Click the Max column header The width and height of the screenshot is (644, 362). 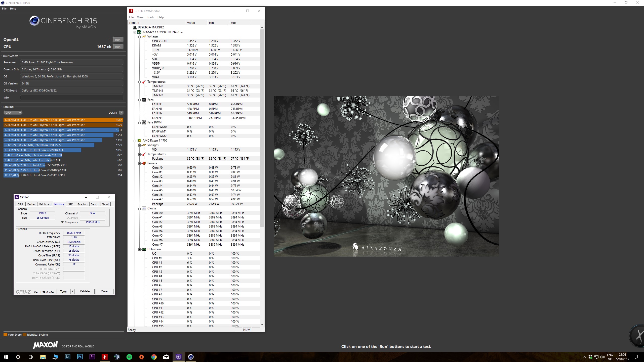(x=240, y=23)
